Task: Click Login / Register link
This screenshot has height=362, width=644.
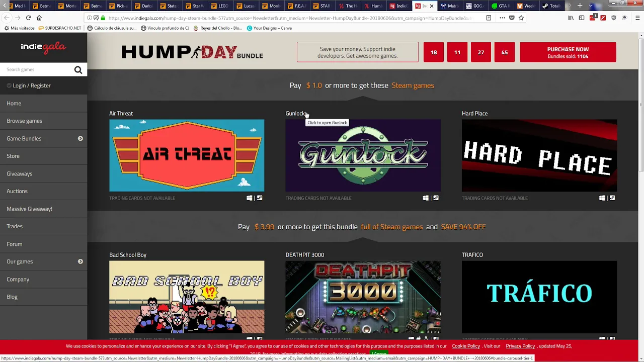Action: 32,85
